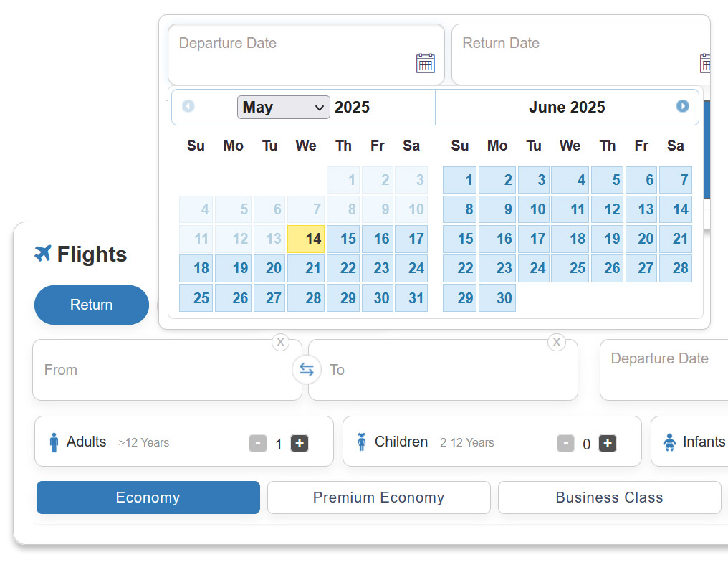Go to previous month using arrow
Image resolution: width=728 pixels, height=562 pixels.
[x=188, y=106]
